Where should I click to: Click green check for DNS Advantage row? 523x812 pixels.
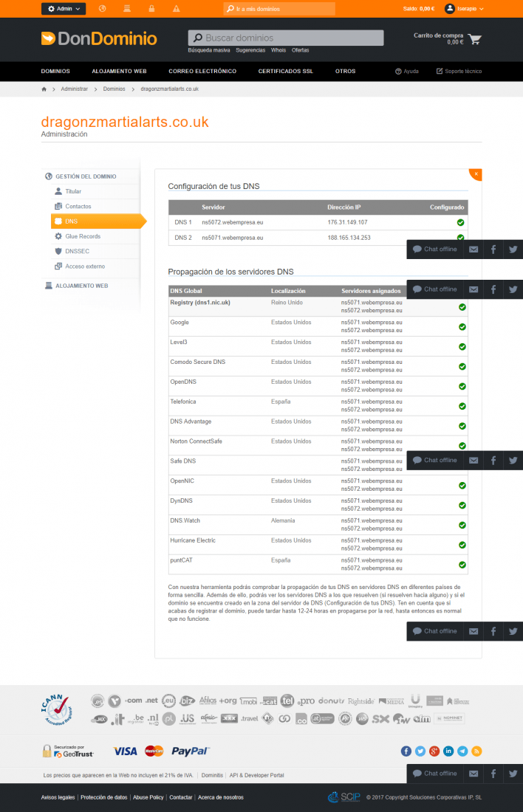(462, 426)
